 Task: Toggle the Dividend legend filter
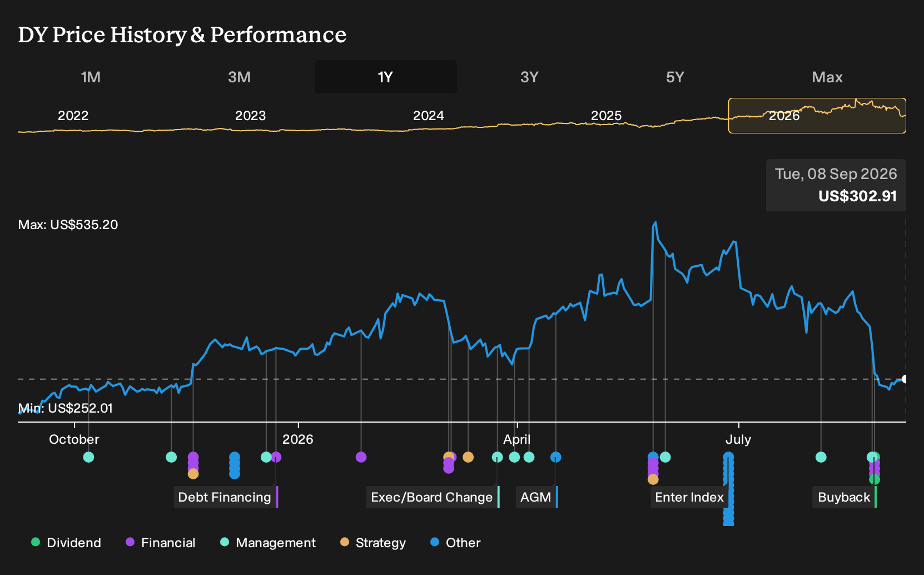point(66,543)
